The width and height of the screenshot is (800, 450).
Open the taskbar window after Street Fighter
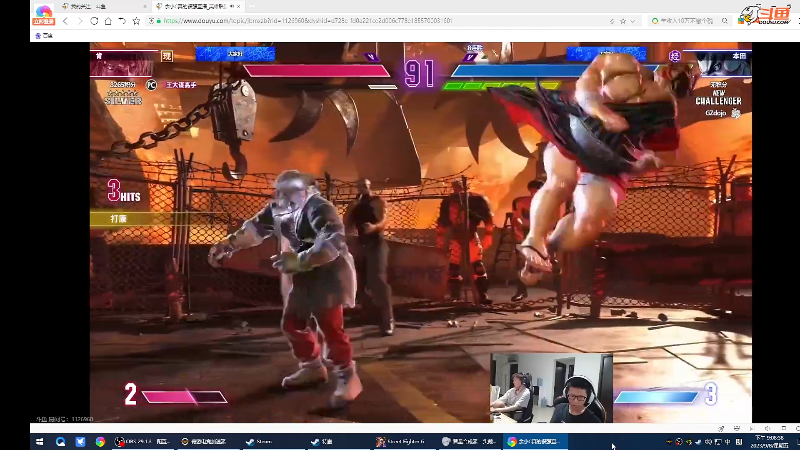point(469,442)
